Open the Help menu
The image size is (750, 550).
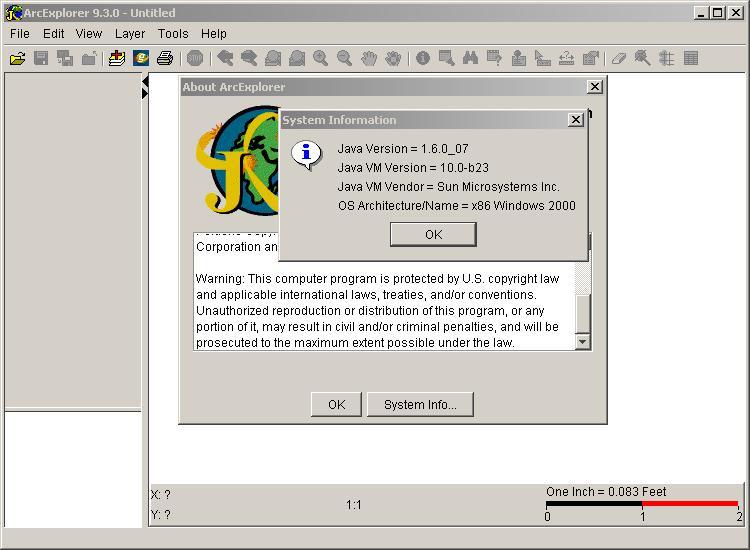(213, 34)
